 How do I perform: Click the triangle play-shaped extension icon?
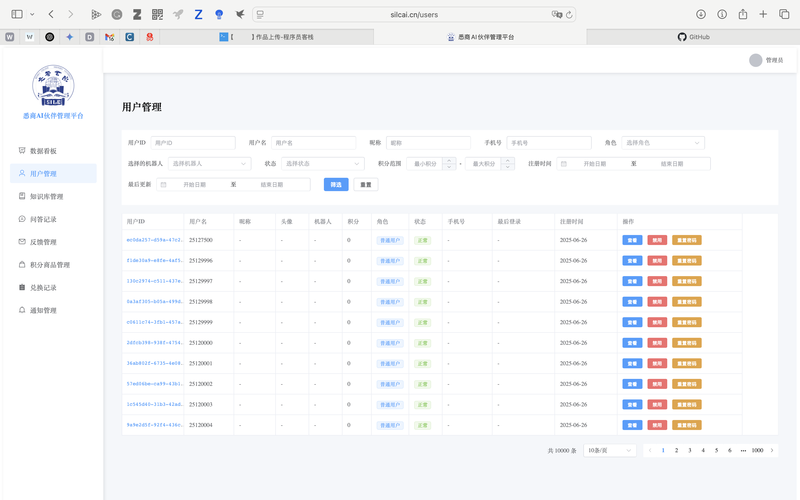[96, 14]
